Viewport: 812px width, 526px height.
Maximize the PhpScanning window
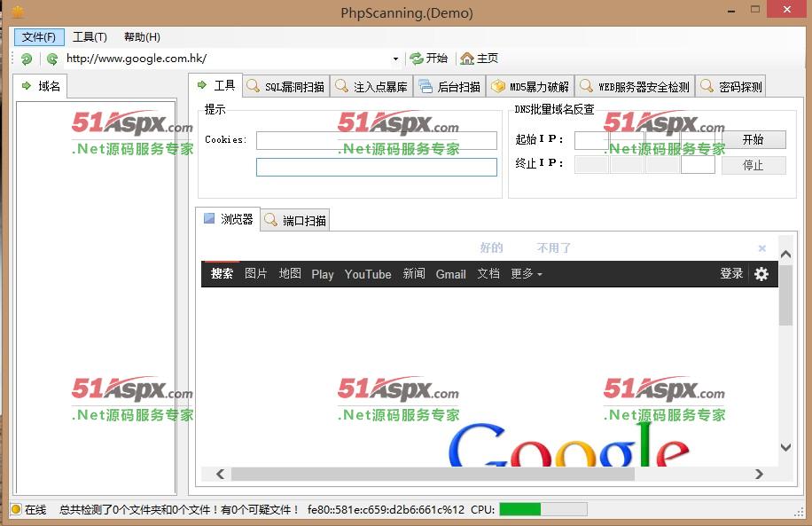point(755,10)
